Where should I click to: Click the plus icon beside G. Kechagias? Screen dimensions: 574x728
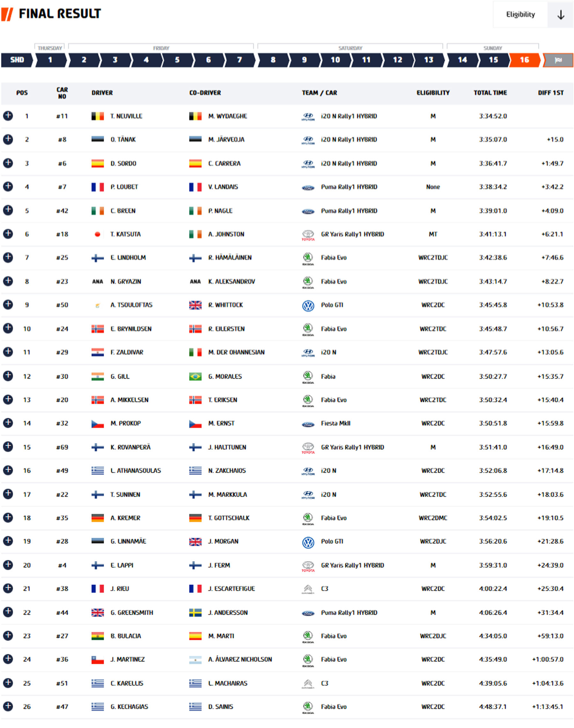(8, 706)
